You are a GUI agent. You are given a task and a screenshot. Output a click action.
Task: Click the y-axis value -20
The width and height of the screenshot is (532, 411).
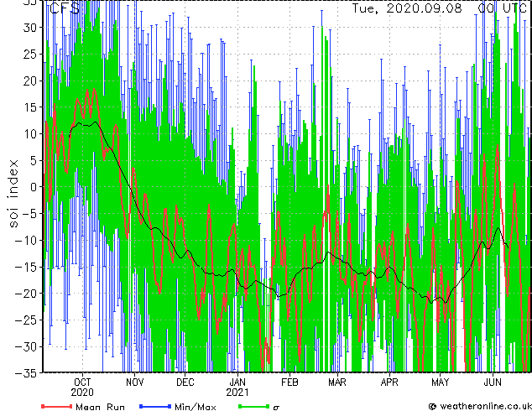[25, 294]
